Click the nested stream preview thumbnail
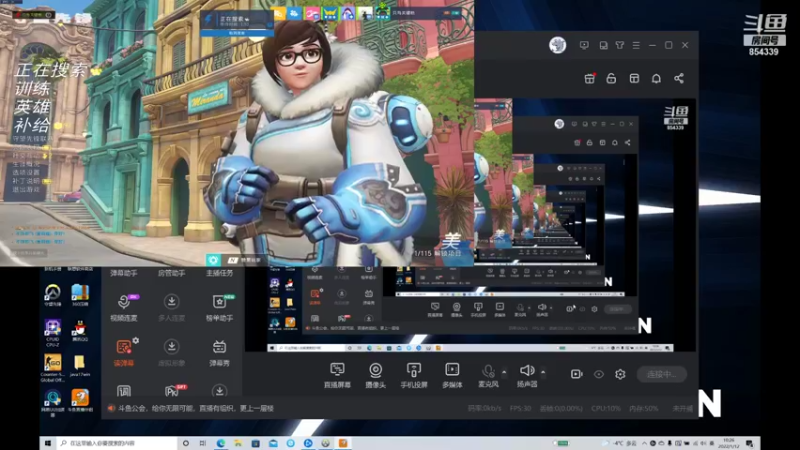This screenshot has height=450, width=800. click(x=585, y=224)
